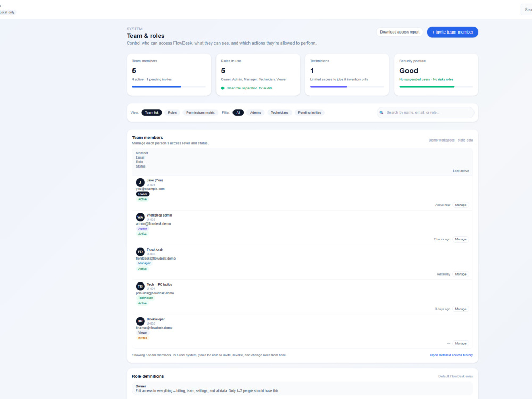Click the Team members progress bar
The image size is (532, 399).
(169, 87)
